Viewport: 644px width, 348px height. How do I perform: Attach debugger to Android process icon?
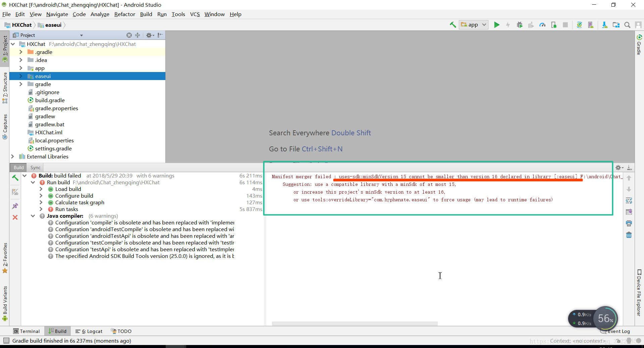click(x=554, y=25)
